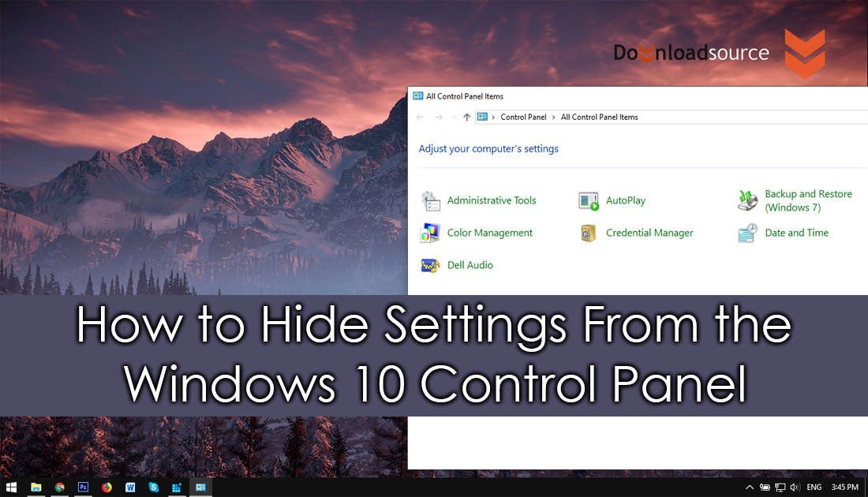Click the window title bar Control Panel icon
This screenshot has width=868, height=497.
(x=418, y=96)
